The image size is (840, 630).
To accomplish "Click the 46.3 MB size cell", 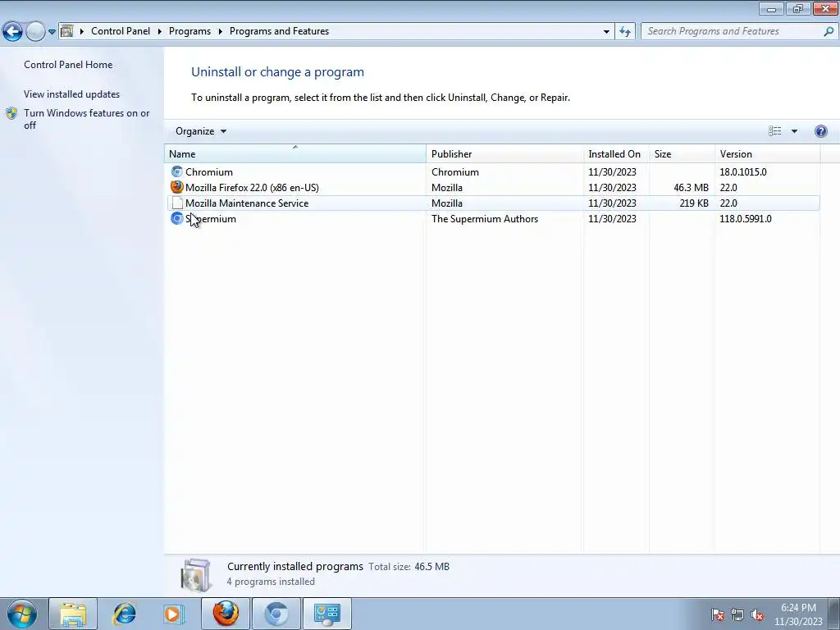I will point(691,188).
